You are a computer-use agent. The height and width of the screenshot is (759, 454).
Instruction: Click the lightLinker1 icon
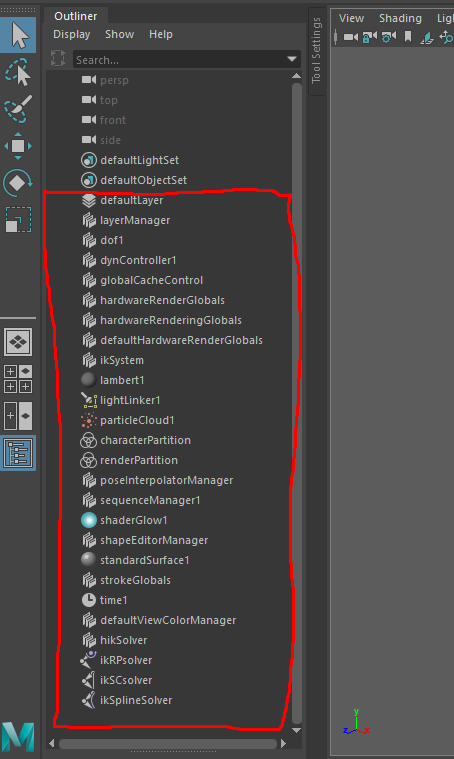coord(89,400)
